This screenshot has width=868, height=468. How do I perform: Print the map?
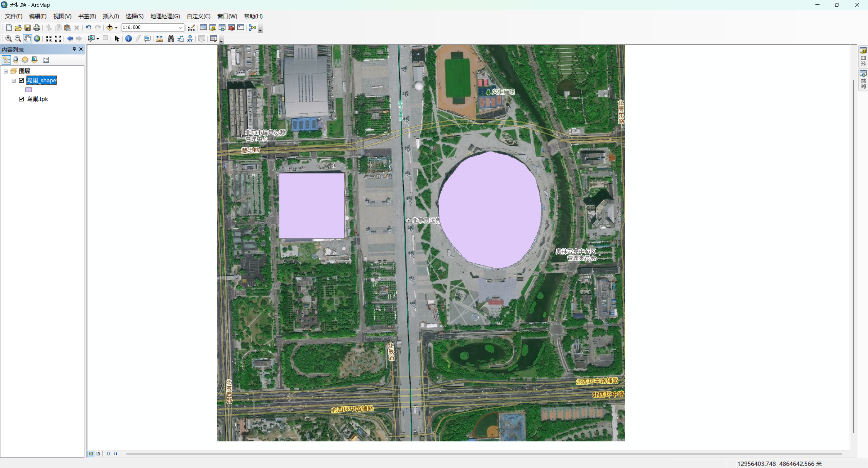click(x=37, y=27)
